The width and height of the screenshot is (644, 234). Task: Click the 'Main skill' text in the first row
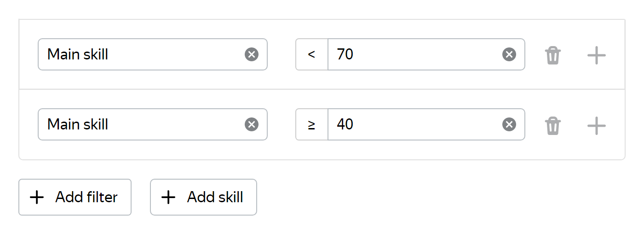pos(78,54)
